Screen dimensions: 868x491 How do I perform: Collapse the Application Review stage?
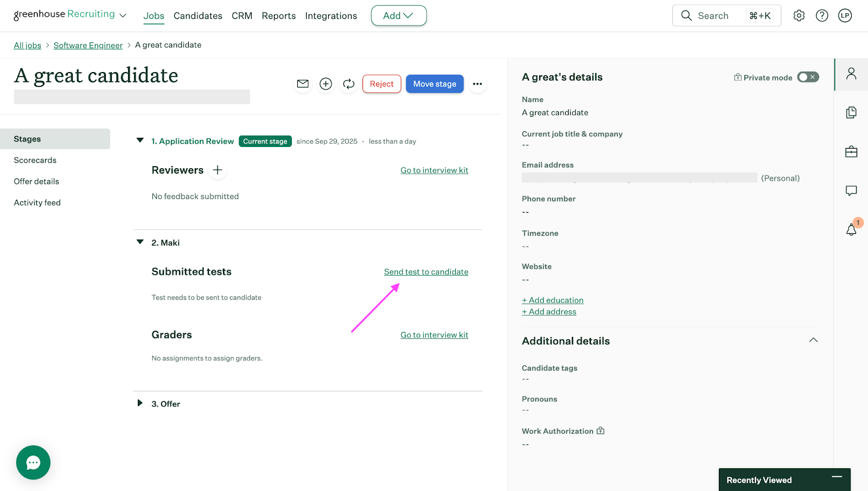click(x=140, y=141)
